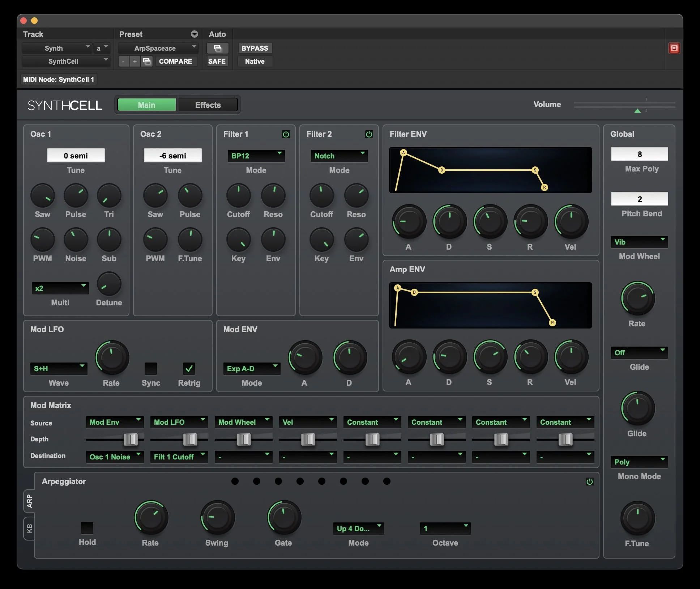Click the automation copy icon under Auto
Screen dimensions: 700x589
click(x=217, y=48)
